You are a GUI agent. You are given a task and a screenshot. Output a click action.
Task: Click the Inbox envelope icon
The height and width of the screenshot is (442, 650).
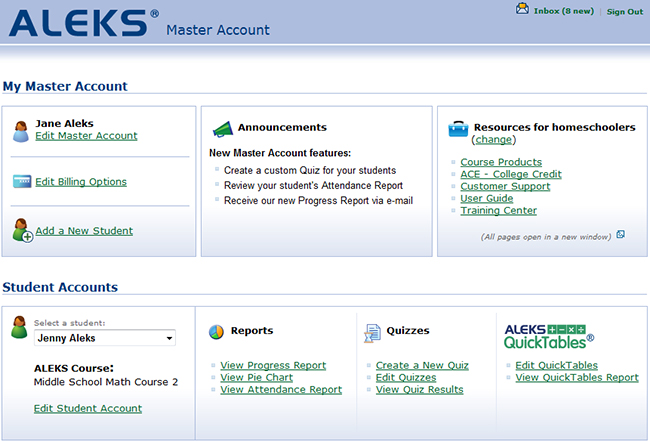pyautogui.click(x=522, y=8)
